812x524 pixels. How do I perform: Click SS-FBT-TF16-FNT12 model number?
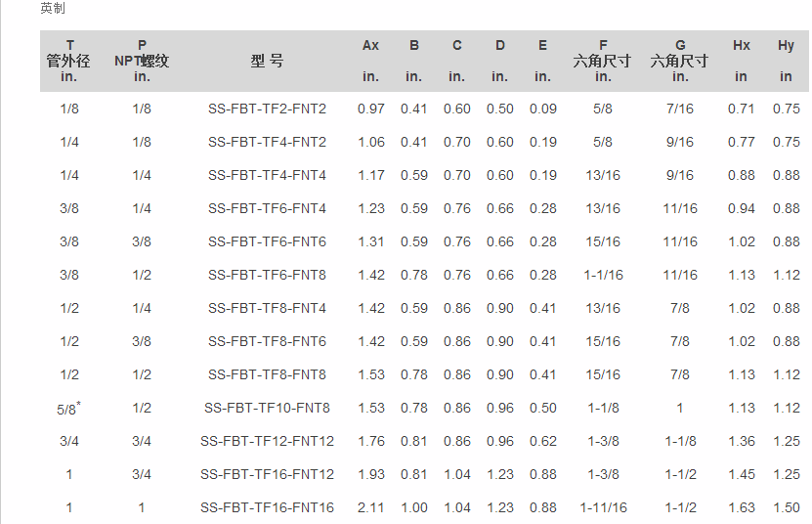click(267, 474)
